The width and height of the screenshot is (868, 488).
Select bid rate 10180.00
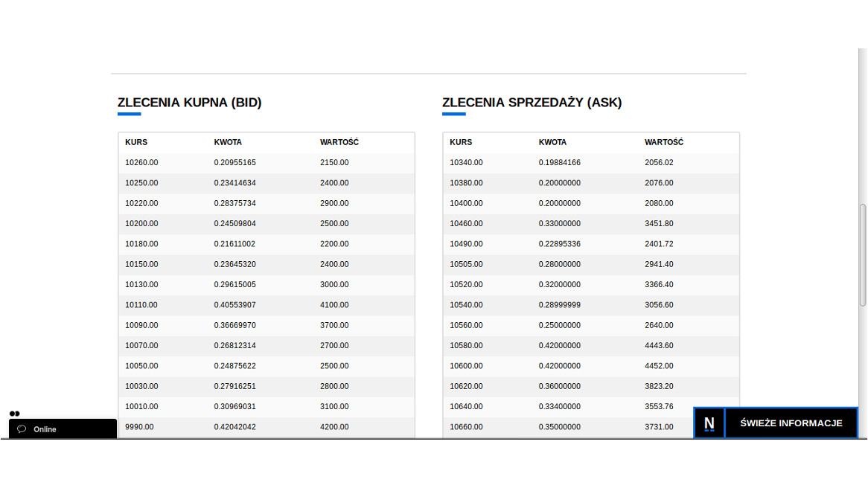[141, 244]
